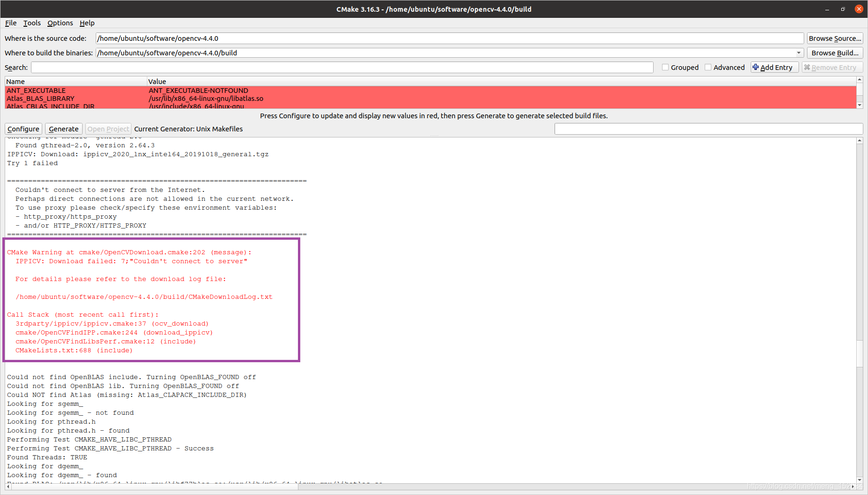Viewport: 868px width, 495px height.
Task: Click the output horizontal scroll left arrow
Action: coord(8,487)
